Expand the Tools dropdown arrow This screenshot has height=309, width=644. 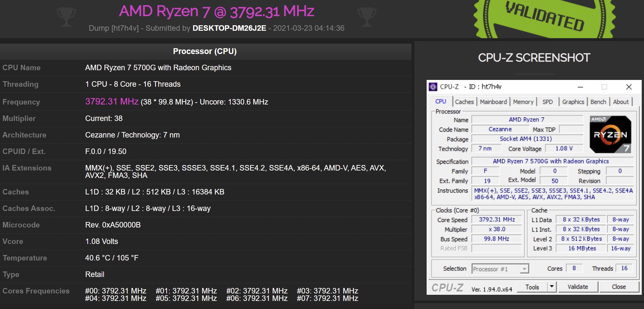point(552,287)
